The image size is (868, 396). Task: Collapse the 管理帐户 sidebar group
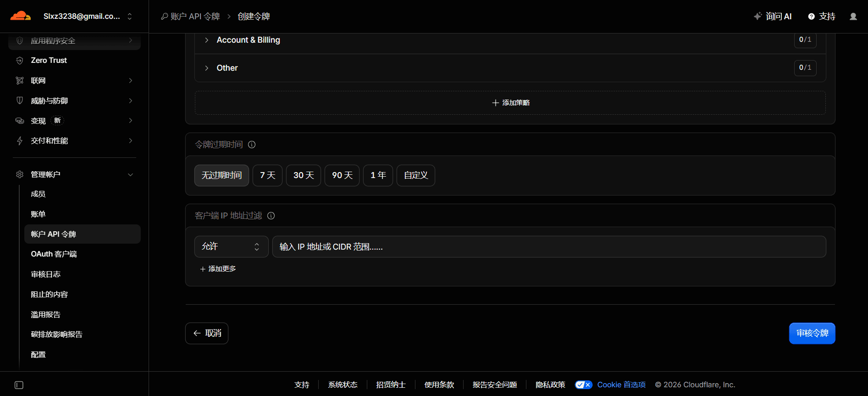pyautogui.click(x=131, y=174)
